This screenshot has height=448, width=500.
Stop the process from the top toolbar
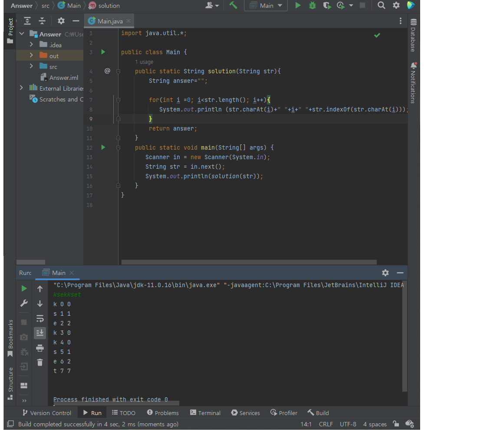[362, 5]
